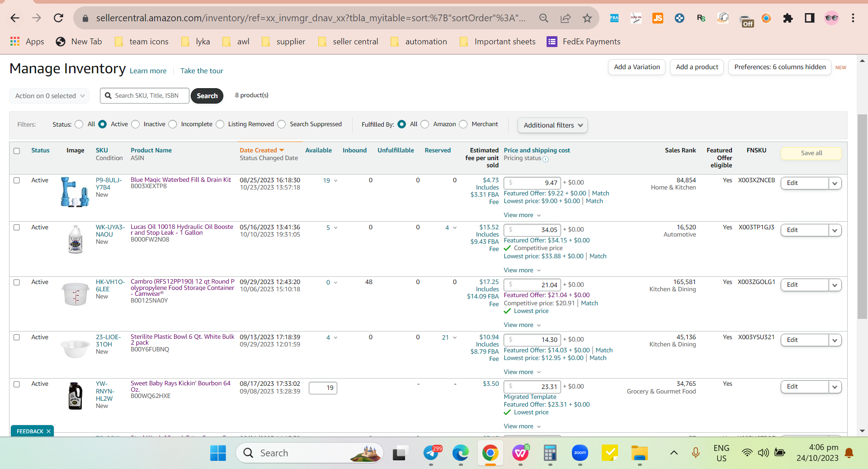
Task: Click the page vertical scrollbar
Action: [862, 217]
